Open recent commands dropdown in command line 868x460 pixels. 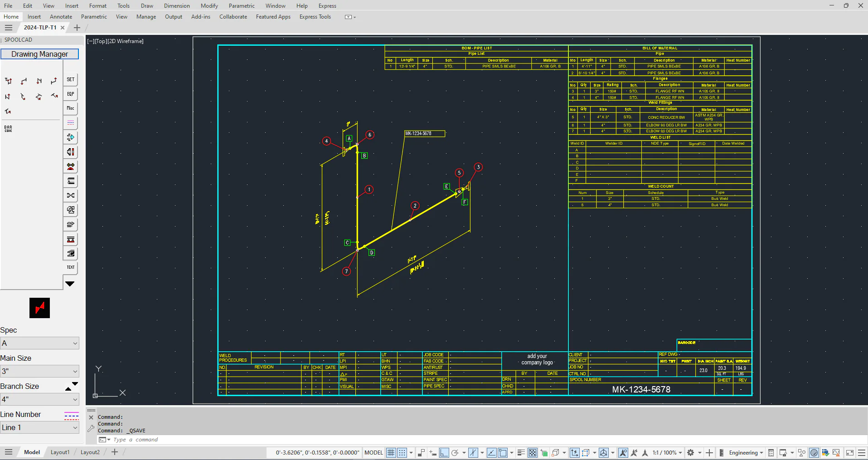[x=105, y=440]
